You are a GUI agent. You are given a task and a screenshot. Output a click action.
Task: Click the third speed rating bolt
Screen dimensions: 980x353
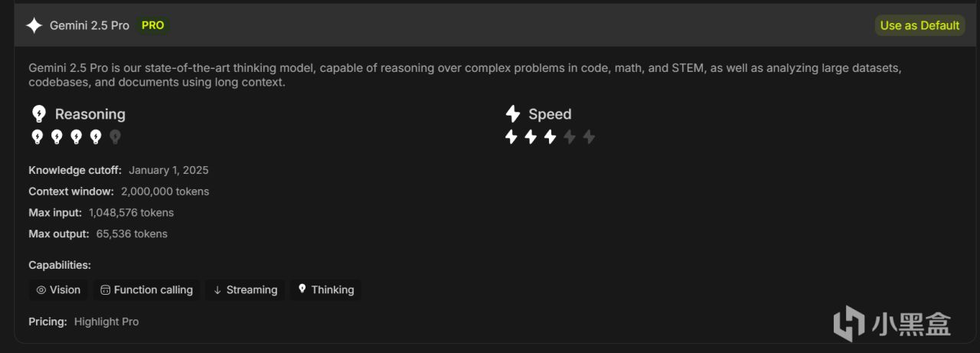[550, 137]
